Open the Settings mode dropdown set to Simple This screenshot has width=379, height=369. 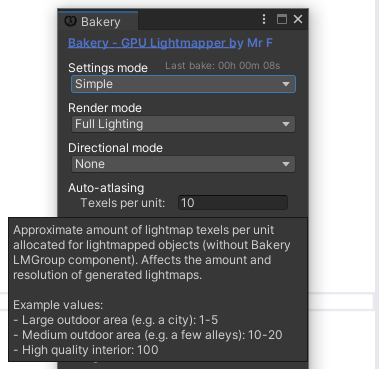[x=183, y=84]
